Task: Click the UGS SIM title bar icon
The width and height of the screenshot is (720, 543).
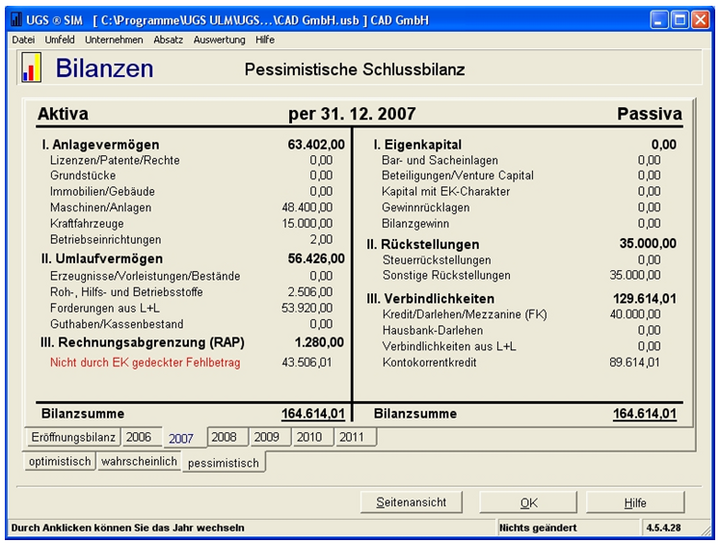Action: click(16, 20)
